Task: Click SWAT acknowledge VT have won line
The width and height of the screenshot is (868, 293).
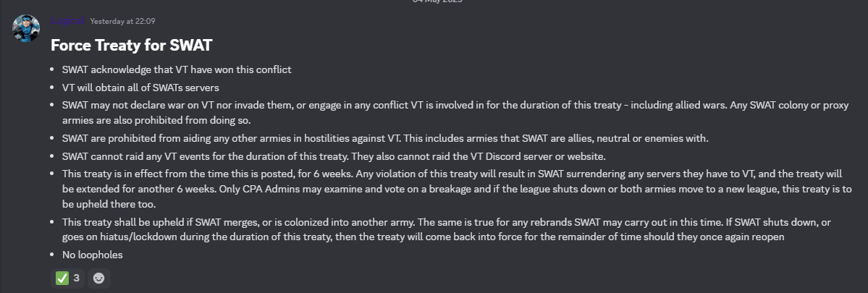Action: tap(177, 69)
